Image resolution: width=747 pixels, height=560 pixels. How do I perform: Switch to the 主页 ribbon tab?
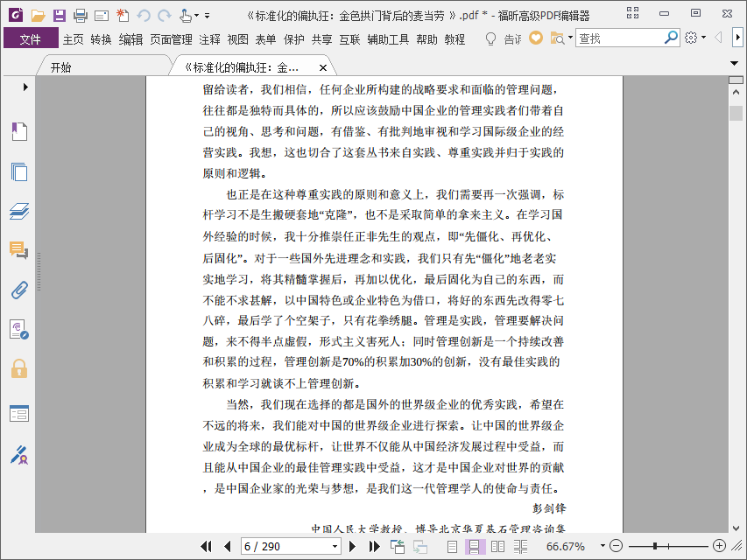74,39
